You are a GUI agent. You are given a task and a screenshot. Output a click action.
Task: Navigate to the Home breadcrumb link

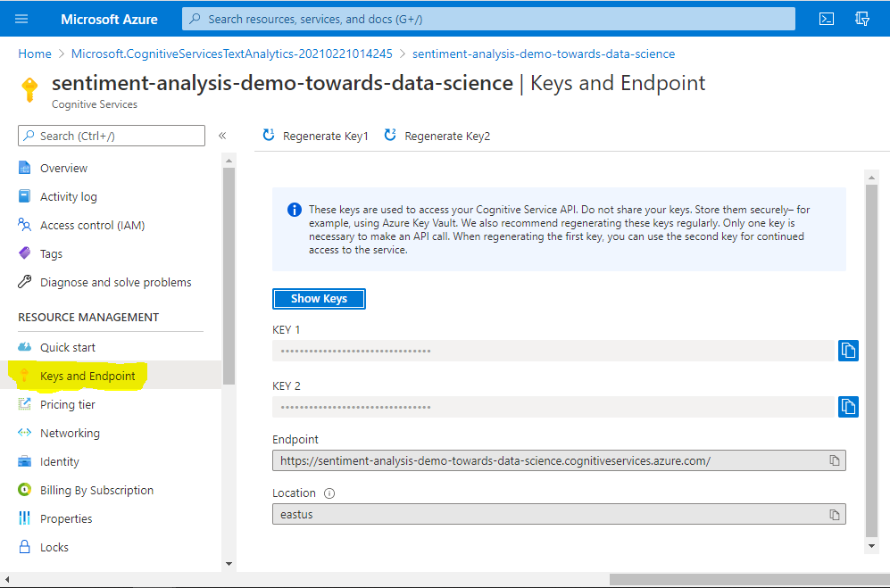[35, 54]
